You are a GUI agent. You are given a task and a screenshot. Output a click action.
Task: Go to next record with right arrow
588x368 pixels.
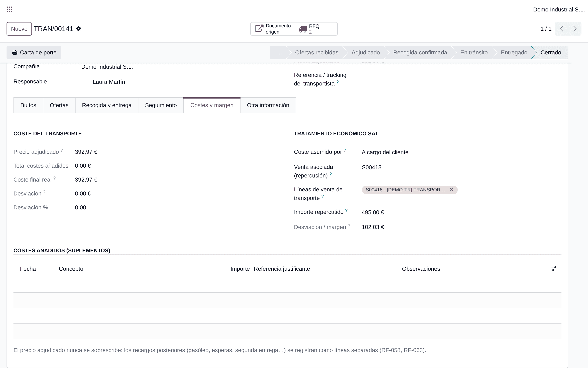575,29
